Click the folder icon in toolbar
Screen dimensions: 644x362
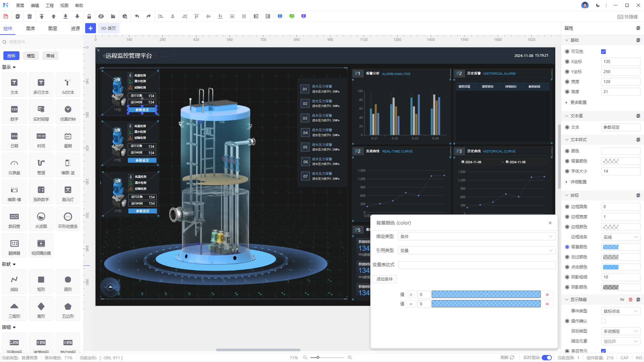point(113,16)
